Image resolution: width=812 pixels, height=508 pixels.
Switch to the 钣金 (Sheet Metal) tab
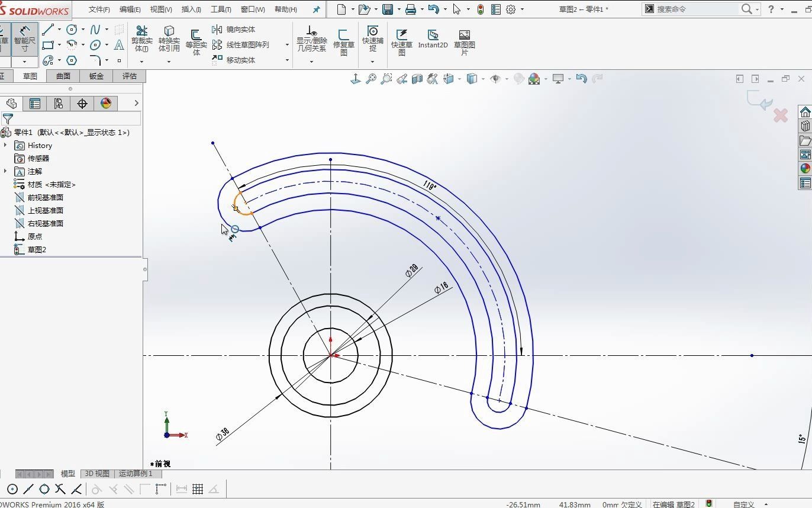coord(96,76)
